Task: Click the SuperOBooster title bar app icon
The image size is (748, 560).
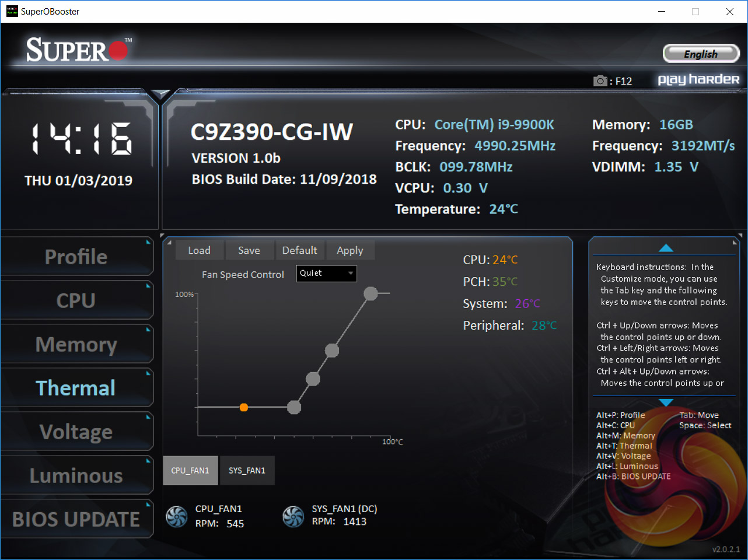Action: tap(12, 11)
